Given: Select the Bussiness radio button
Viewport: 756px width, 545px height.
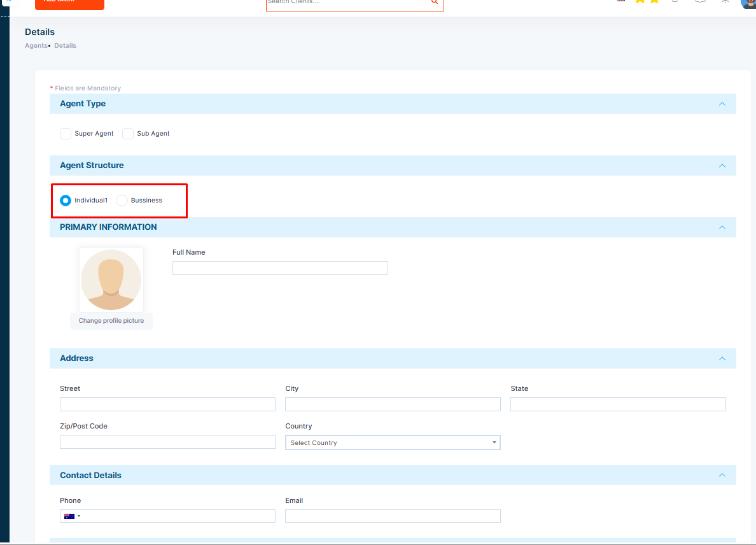Looking at the screenshot, I should click(x=122, y=200).
